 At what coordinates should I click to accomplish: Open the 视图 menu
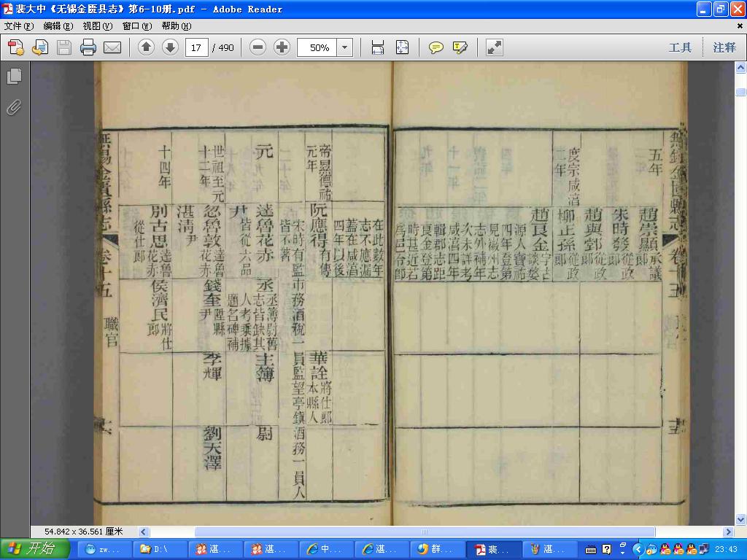pos(98,26)
